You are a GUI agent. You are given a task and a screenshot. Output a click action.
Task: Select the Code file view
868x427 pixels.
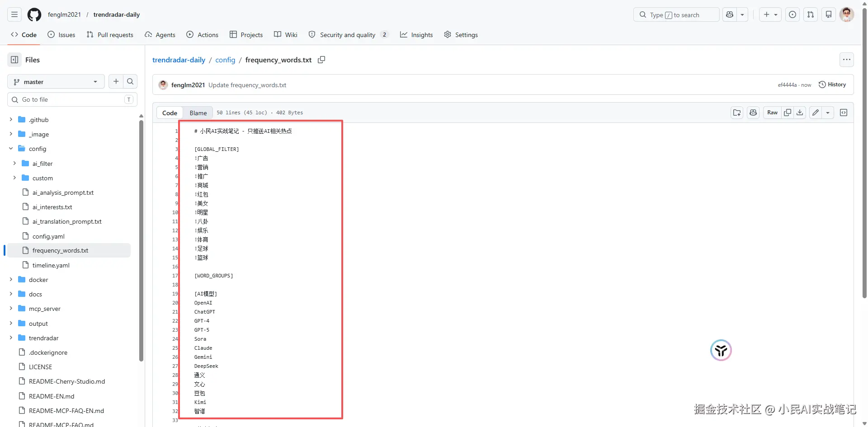tap(170, 113)
